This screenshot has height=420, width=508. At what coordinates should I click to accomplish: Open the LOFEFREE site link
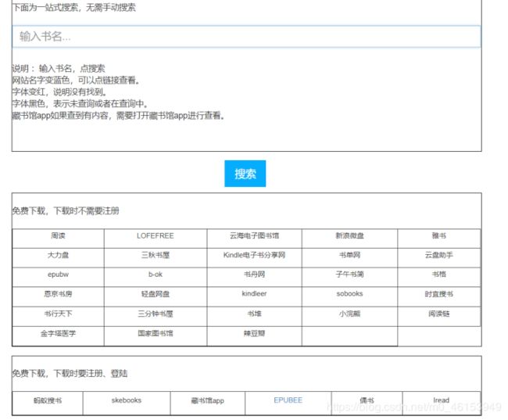(x=156, y=235)
